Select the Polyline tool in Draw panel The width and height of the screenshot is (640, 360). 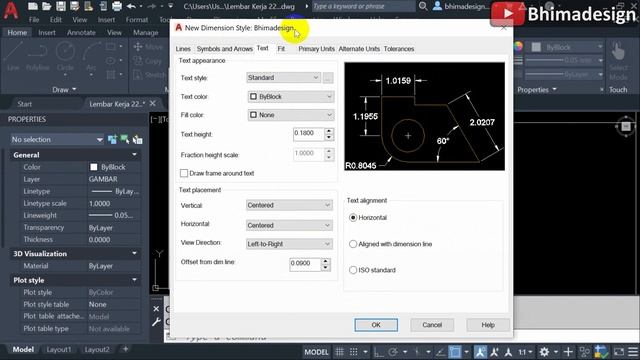[x=38, y=56]
